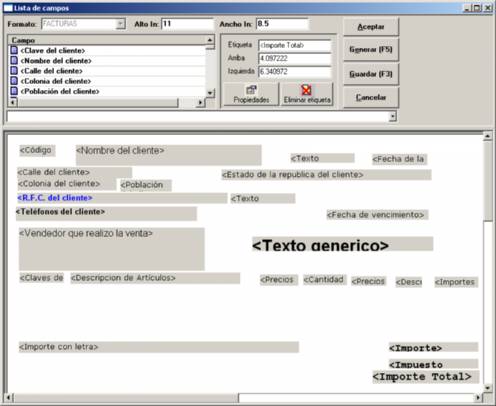Select the large <Texto generico> label
496x406 pixels.
pos(342,244)
